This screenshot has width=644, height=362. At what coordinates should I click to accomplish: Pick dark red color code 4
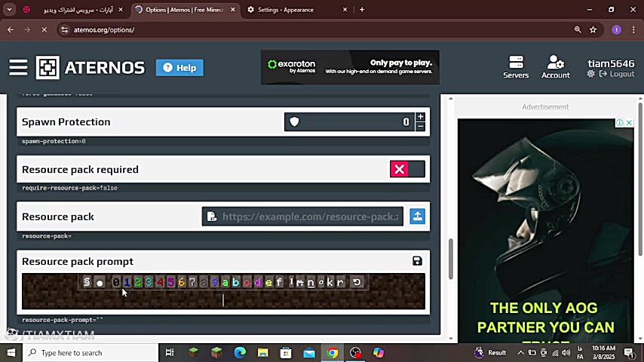(x=160, y=282)
